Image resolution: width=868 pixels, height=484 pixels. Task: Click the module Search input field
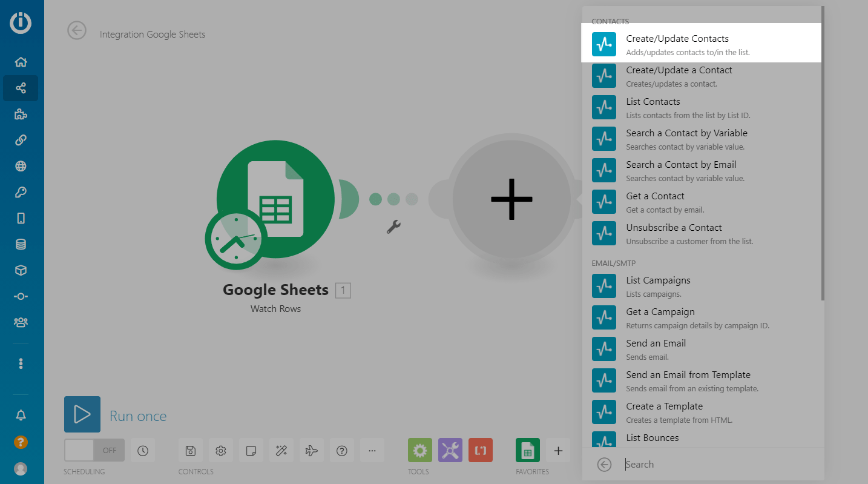720,465
